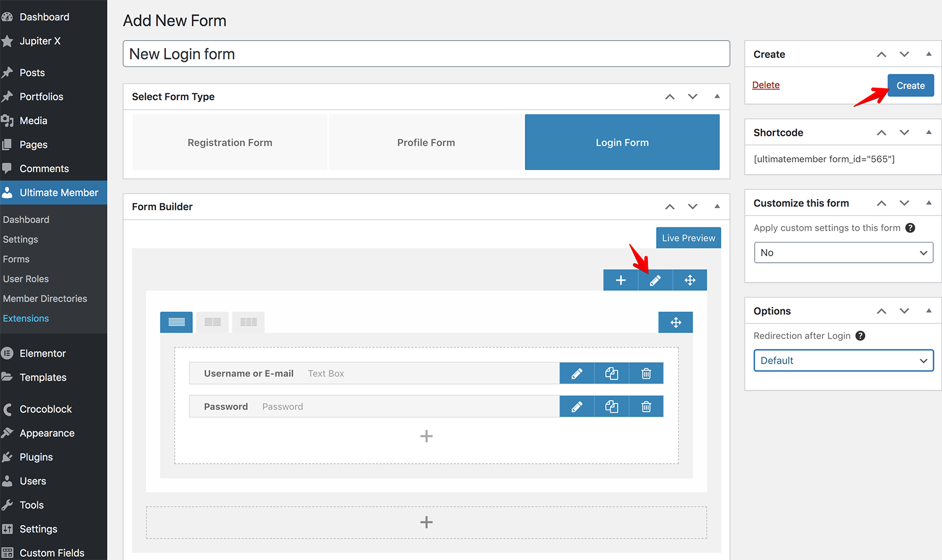The image size is (942, 560).
Task: Click the shortcode text ultimatemember form_id
Action: coord(824,159)
